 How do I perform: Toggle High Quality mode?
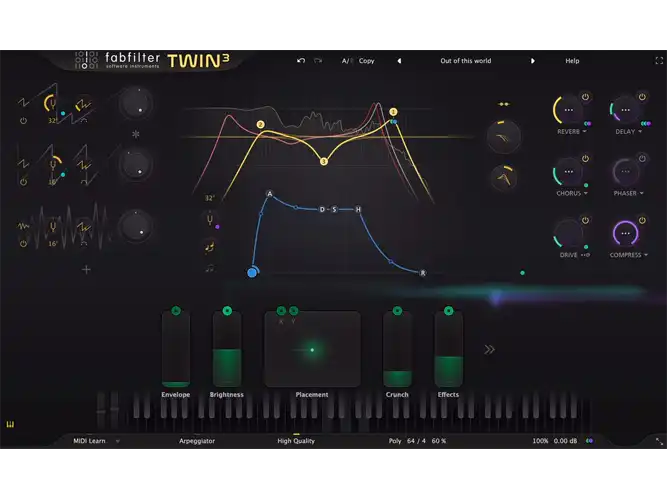tap(296, 441)
